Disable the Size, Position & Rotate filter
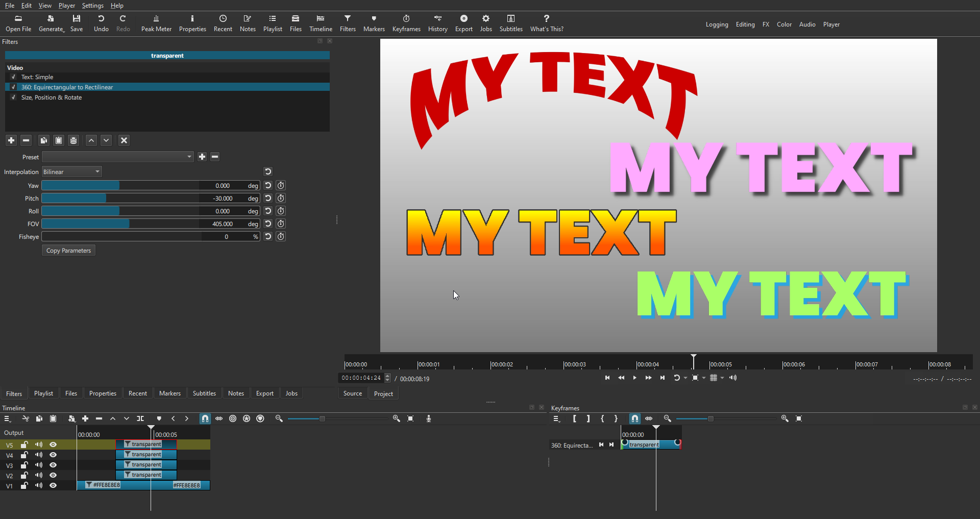 pyautogui.click(x=14, y=97)
